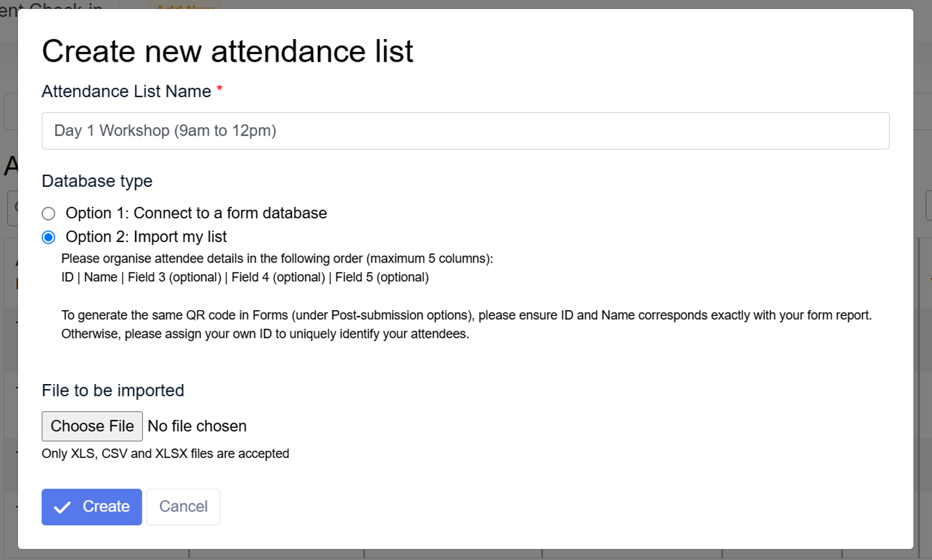Click the 'Database type' heading

pos(97,181)
